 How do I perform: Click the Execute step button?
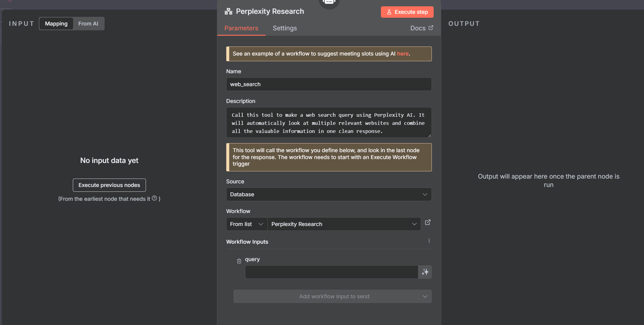pos(407,12)
